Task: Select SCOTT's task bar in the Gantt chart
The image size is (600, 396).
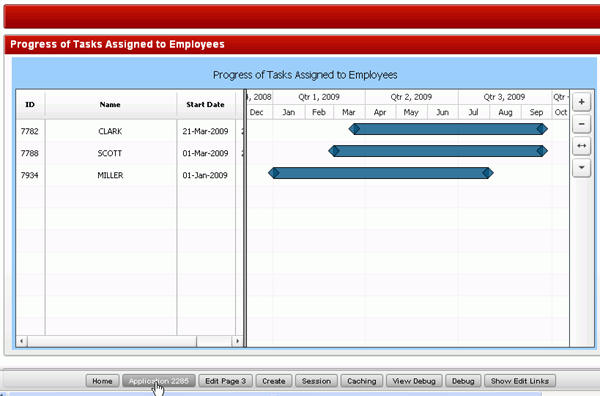Action: (438, 151)
